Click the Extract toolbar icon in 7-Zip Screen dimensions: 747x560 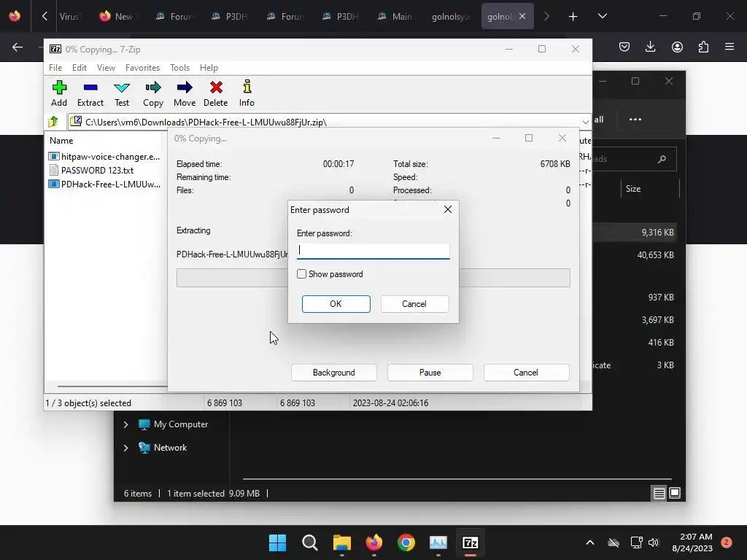click(90, 93)
